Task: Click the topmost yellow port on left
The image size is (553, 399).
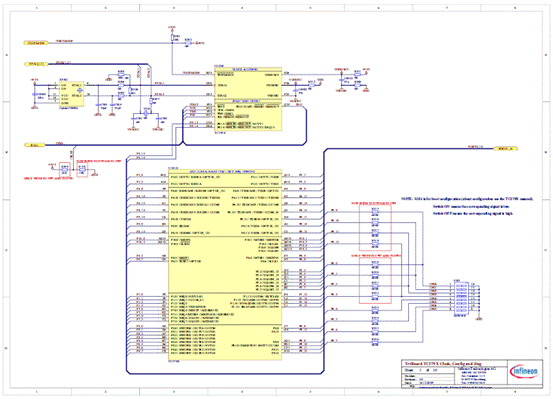Action: (36, 43)
